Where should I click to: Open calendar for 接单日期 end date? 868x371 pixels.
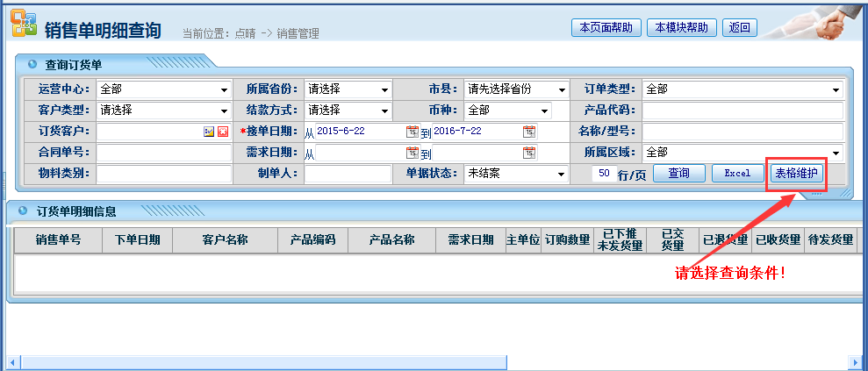[x=528, y=132]
